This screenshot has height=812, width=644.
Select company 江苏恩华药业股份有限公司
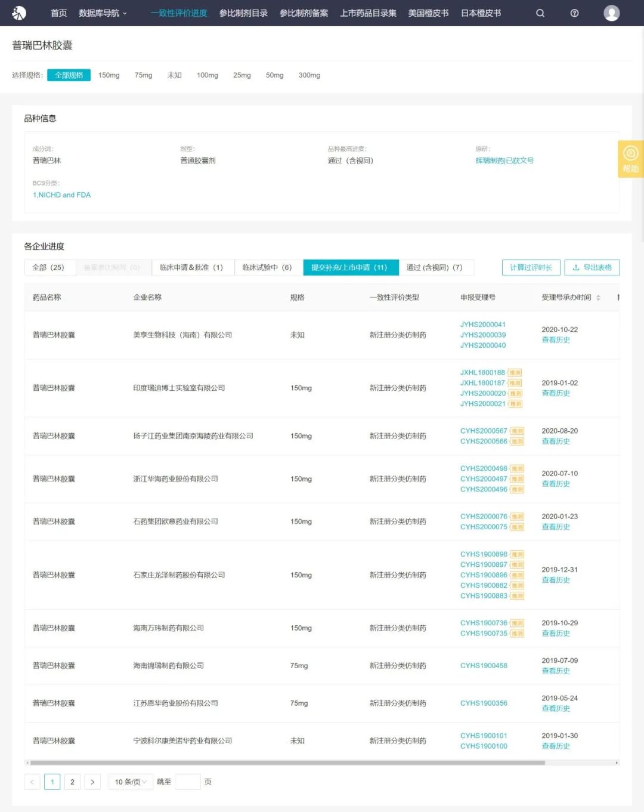[175, 703]
